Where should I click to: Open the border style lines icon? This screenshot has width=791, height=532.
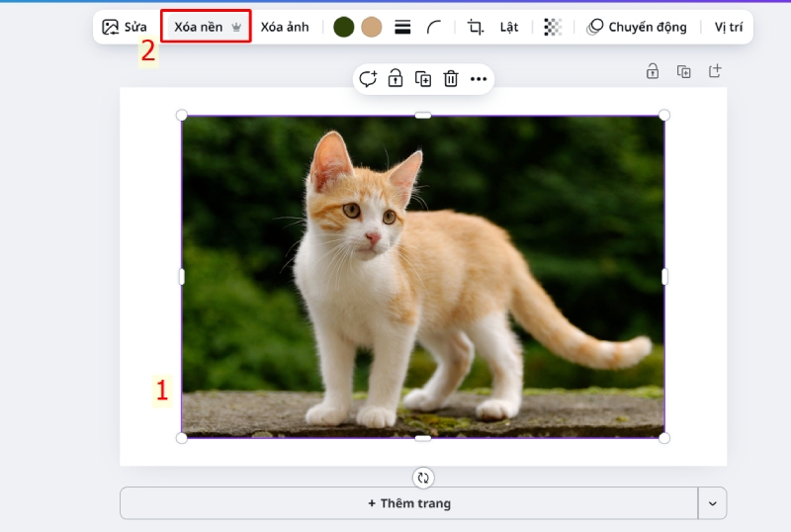402,28
